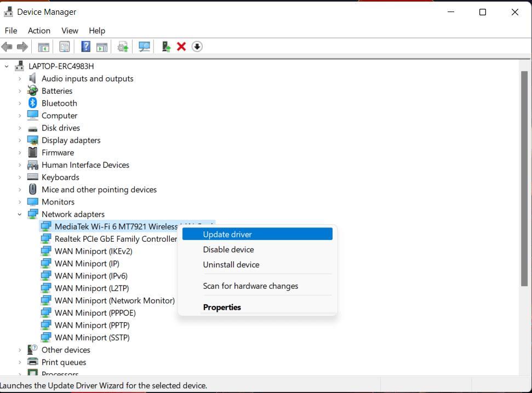Click the red X Uninstall device icon
The height and width of the screenshot is (393, 532).
[181, 47]
